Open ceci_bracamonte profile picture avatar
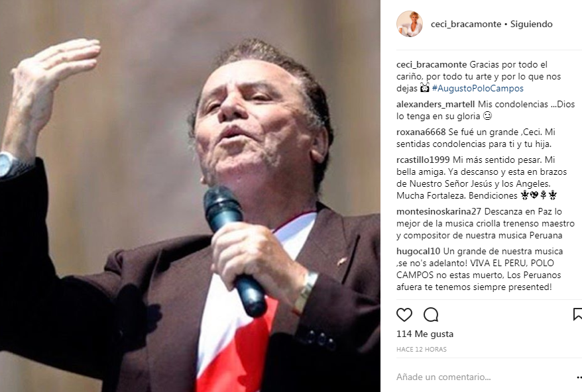This screenshot has height=392, width=582. tap(410, 24)
